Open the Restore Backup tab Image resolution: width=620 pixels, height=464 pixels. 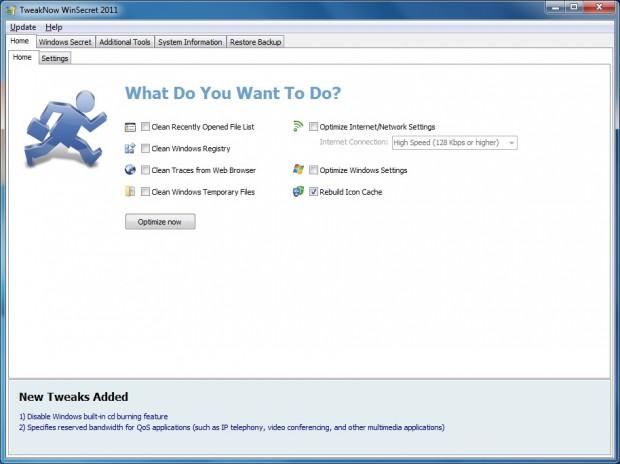[x=255, y=42]
